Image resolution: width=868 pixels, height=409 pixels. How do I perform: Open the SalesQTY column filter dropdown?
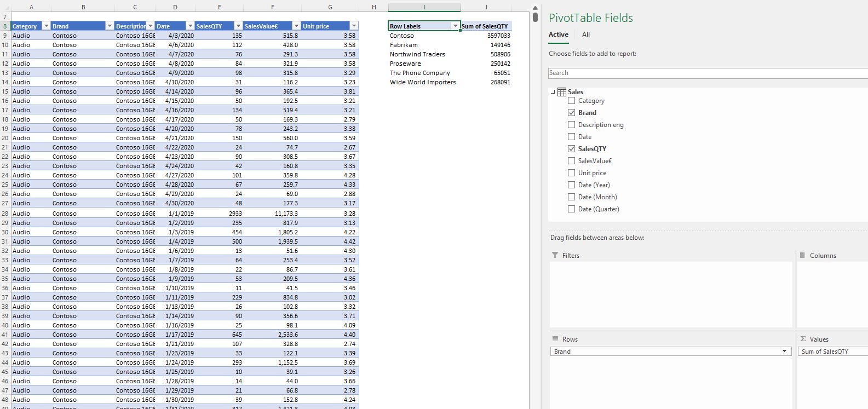(238, 26)
